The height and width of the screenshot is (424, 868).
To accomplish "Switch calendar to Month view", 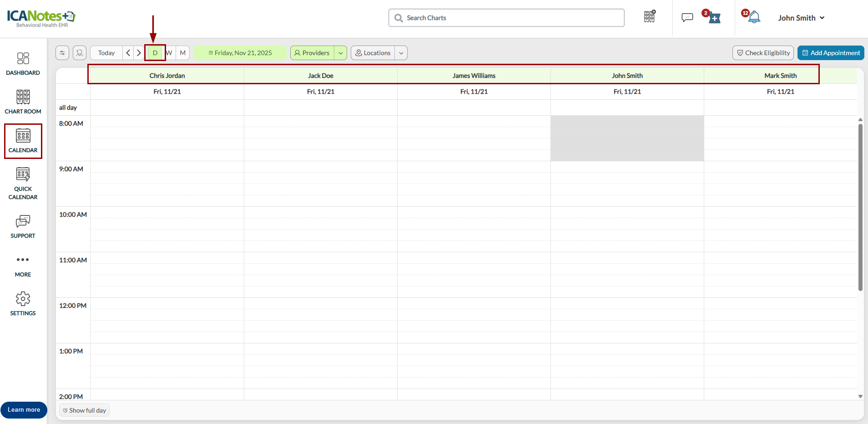I will (183, 53).
